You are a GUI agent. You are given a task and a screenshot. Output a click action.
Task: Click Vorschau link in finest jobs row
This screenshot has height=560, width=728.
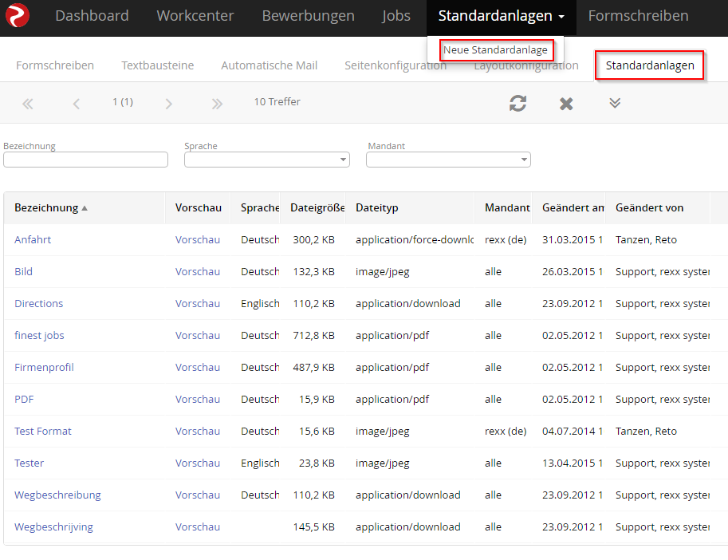click(197, 336)
